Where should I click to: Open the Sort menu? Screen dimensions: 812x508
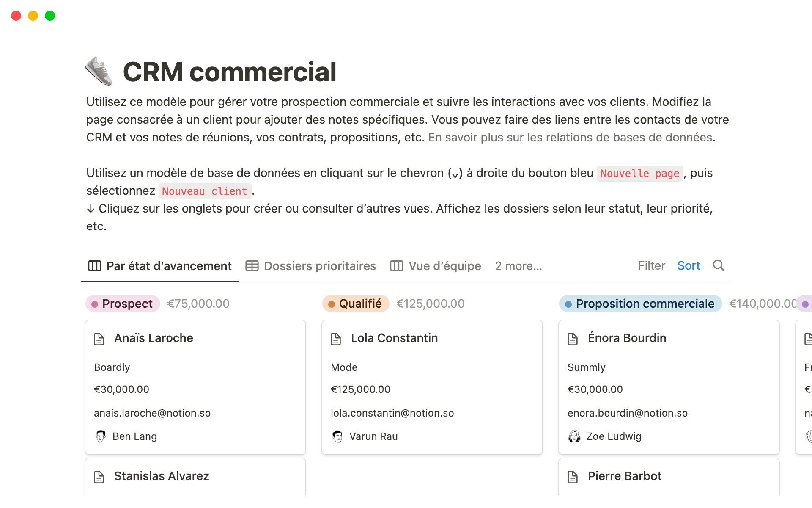coord(689,265)
